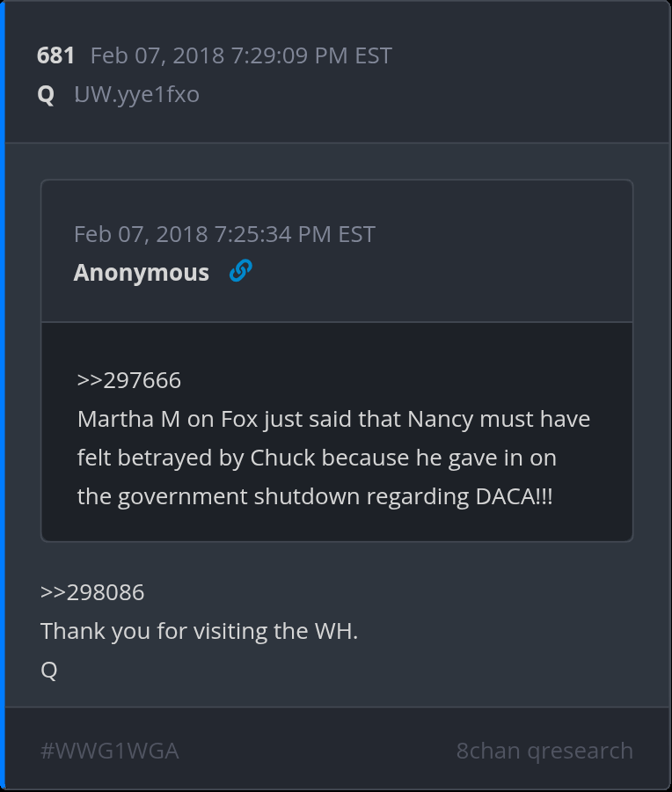Screen dimensions: 672x792
Task: Open post number 681
Action: 55,56
